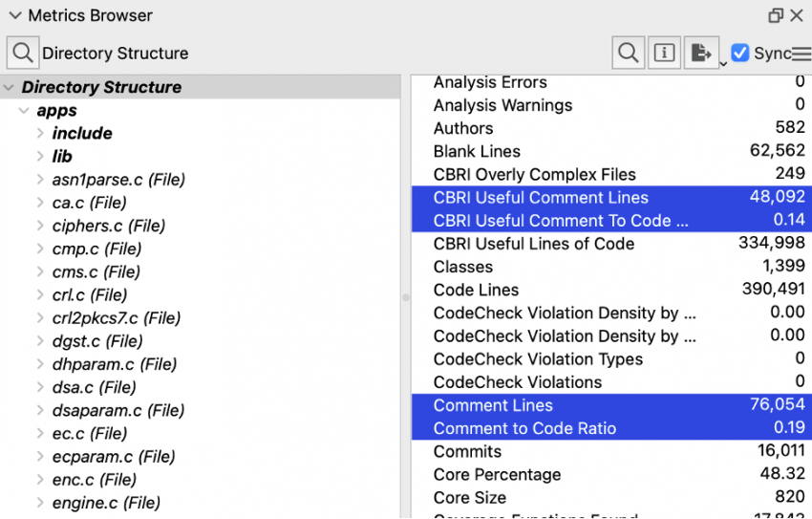Collapse the Metrics Browser panel chevron
This screenshot has width=812, height=519.
click(x=15, y=15)
